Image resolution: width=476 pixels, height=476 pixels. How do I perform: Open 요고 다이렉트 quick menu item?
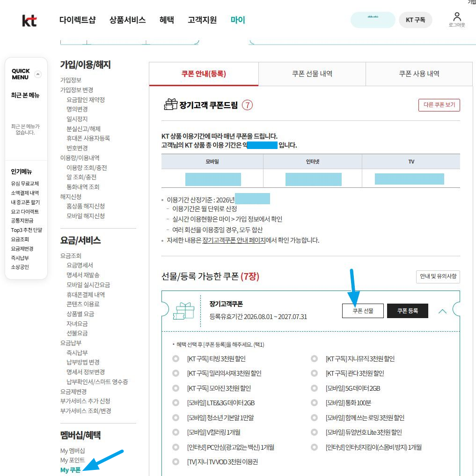coord(25,212)
